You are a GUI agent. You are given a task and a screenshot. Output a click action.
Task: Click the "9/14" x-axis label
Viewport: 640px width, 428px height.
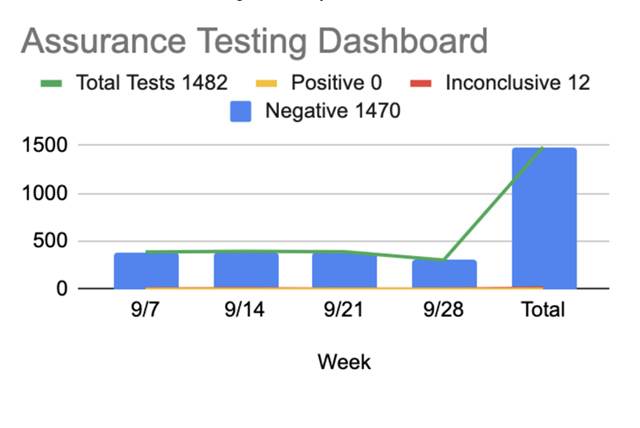[245, 309]
